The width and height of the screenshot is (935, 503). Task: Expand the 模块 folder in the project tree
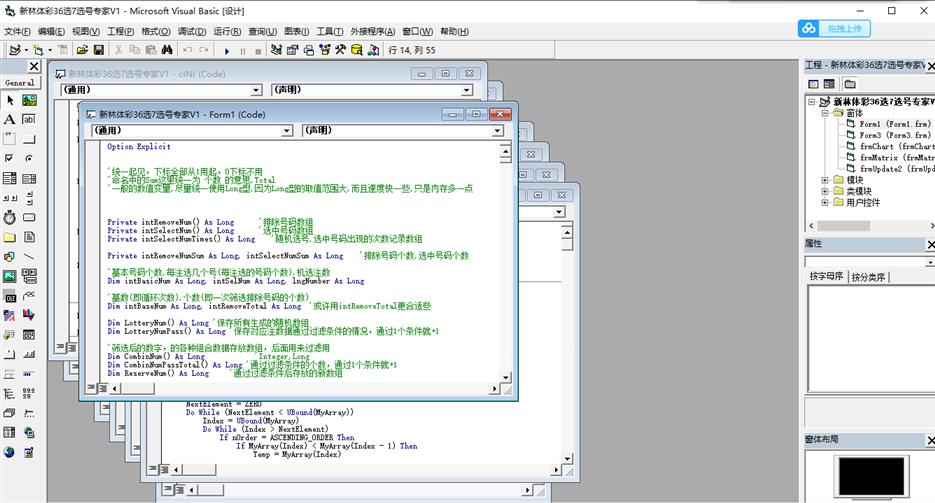point(825,180)
